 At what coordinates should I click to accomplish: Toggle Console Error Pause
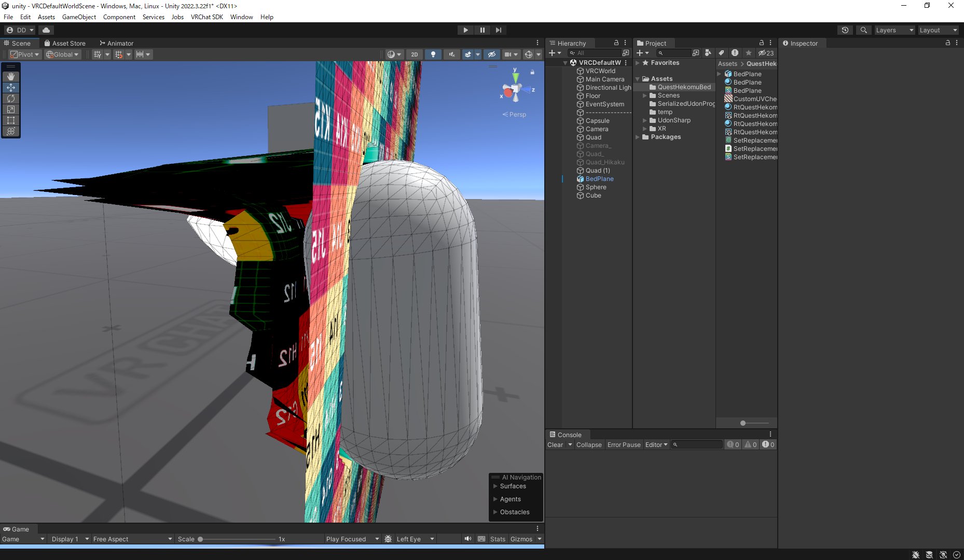(x=624, y=445)
